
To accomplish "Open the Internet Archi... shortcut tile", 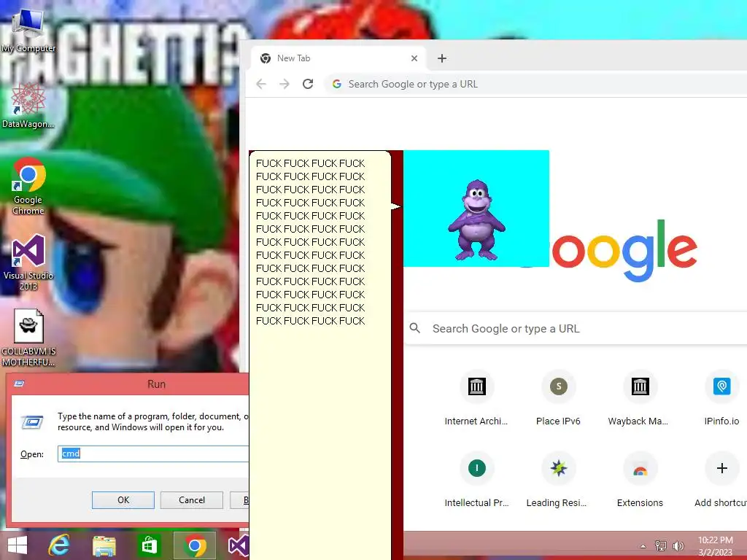I will (x=476, y=398).
